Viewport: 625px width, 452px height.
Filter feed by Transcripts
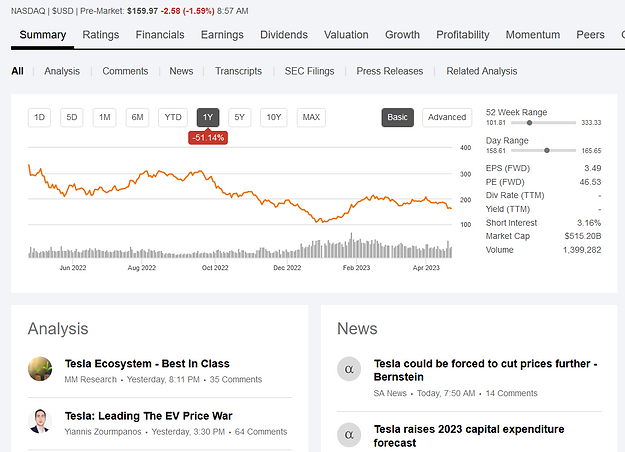tap(239, 71)
